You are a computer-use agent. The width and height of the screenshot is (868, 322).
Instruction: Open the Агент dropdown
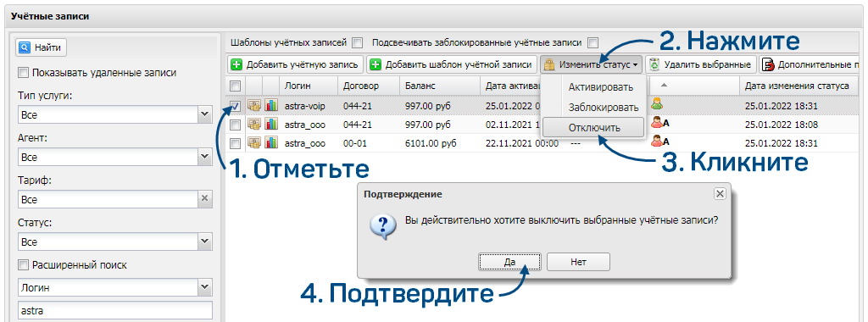pos(205,158)
